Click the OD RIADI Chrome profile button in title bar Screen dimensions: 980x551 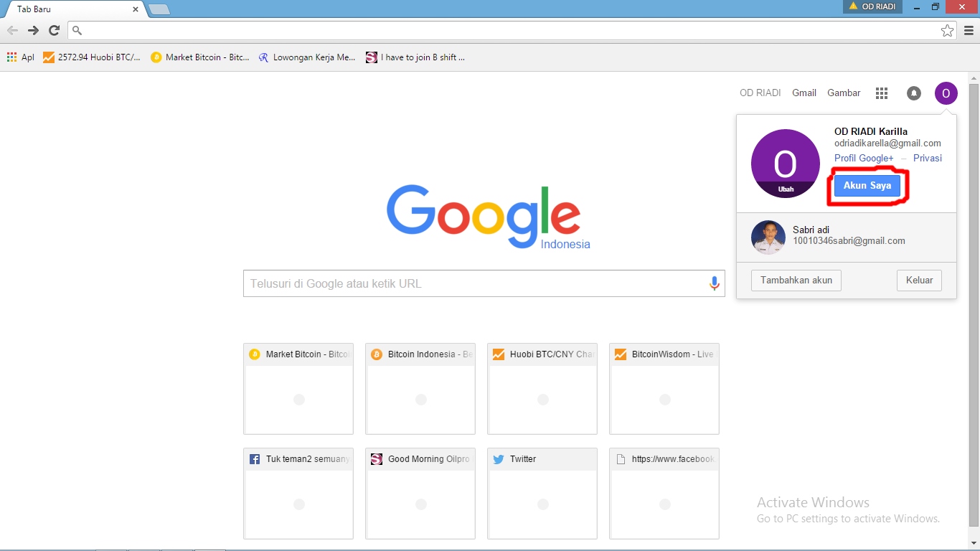[x=873, y=6]
